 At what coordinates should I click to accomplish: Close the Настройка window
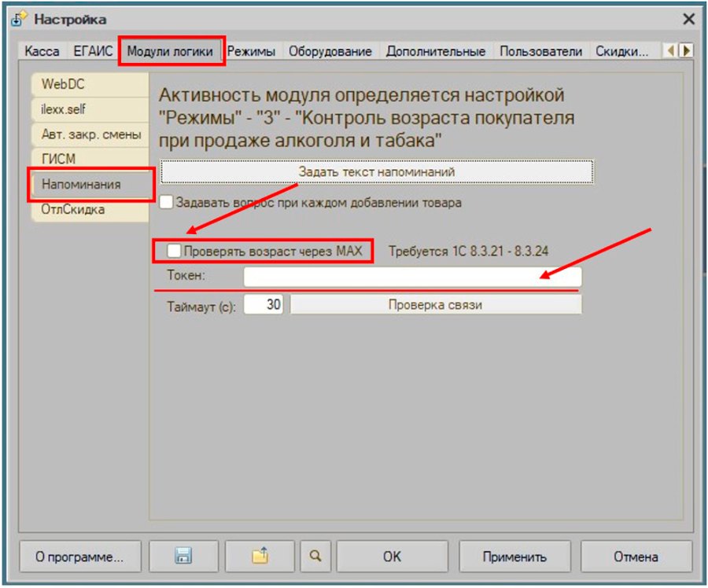pos(688,20)
